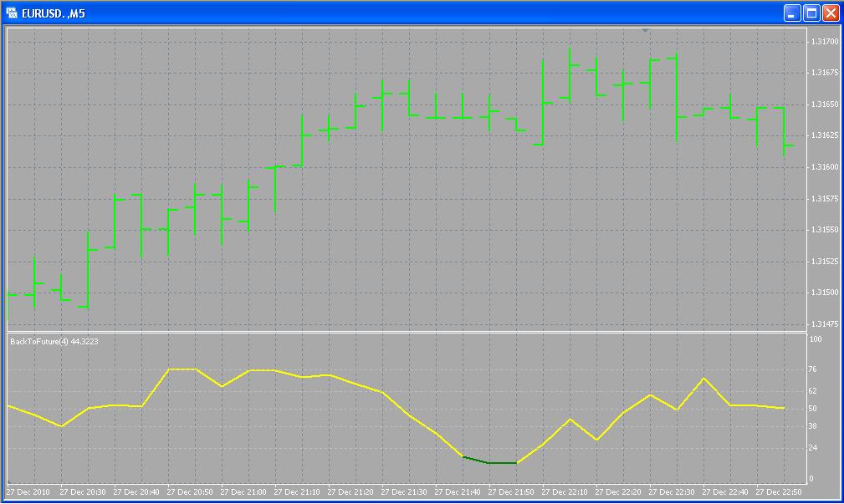Click the dark green segment of the indicator line
This screenshot has height=504, width=844.
[x=489, y=461]
